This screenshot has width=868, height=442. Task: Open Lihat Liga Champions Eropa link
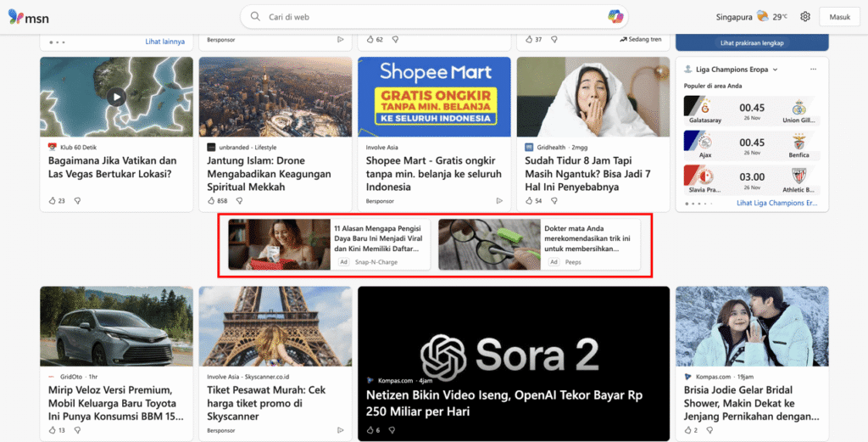[x=777, y=204]
